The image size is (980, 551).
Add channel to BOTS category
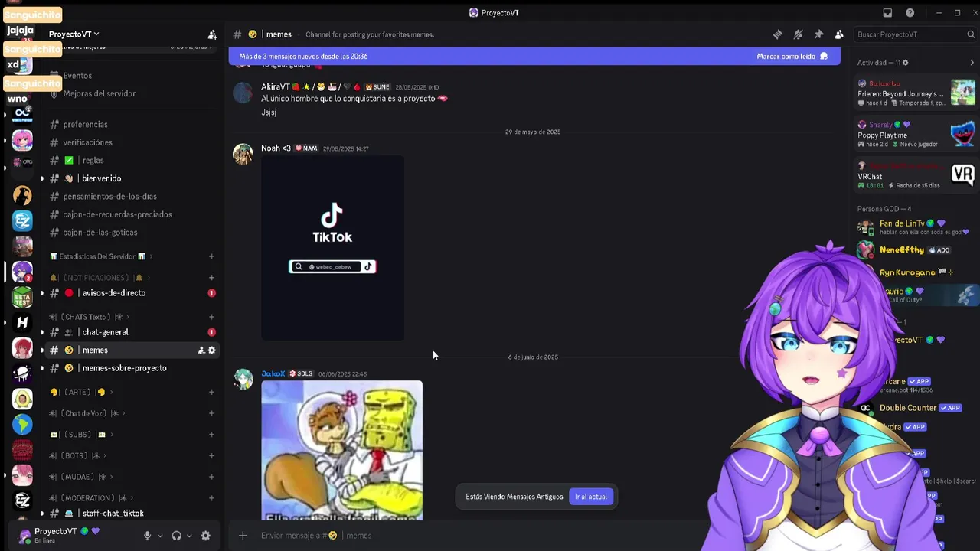pos(211,456)
